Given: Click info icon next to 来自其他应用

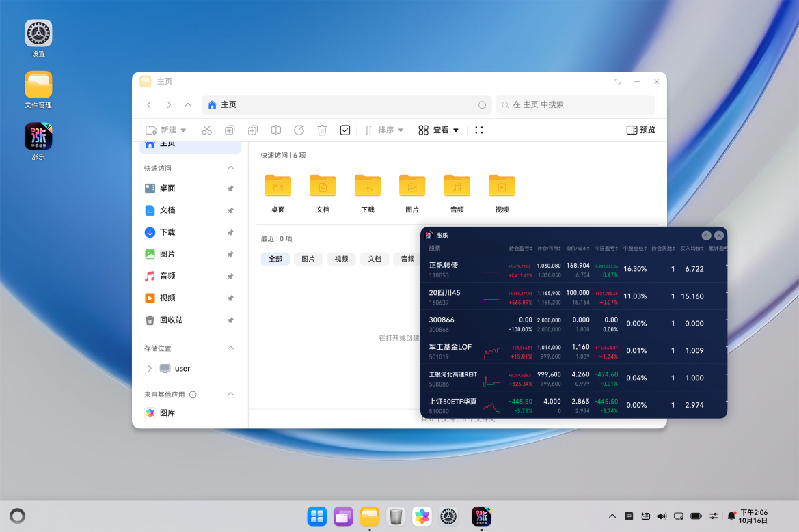Looking at the screenshot, I should [x=193, y=395].
